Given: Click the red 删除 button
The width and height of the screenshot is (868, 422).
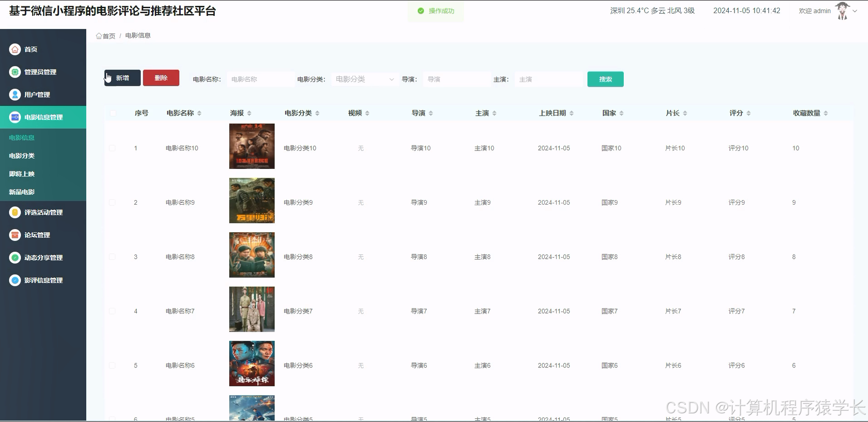Looking at the screenshot, I should [x=161, y=78].
